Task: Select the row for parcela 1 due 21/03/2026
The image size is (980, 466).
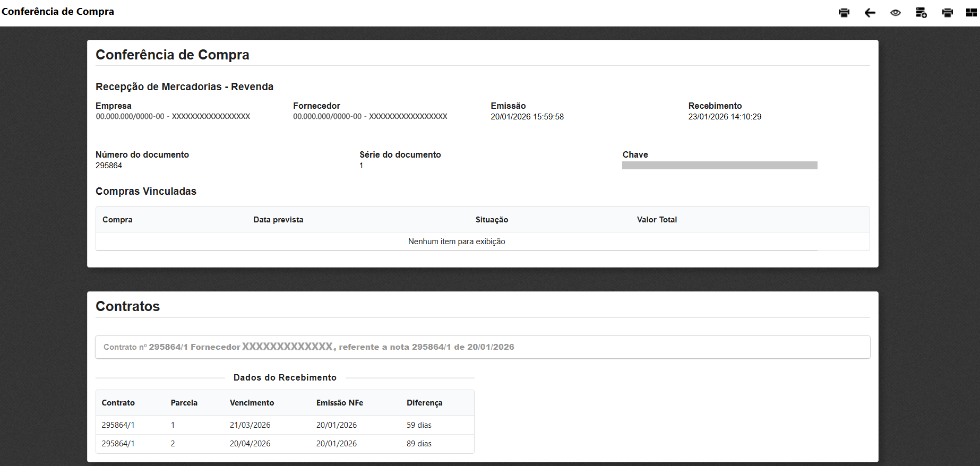Action: (x=285, y=425)
